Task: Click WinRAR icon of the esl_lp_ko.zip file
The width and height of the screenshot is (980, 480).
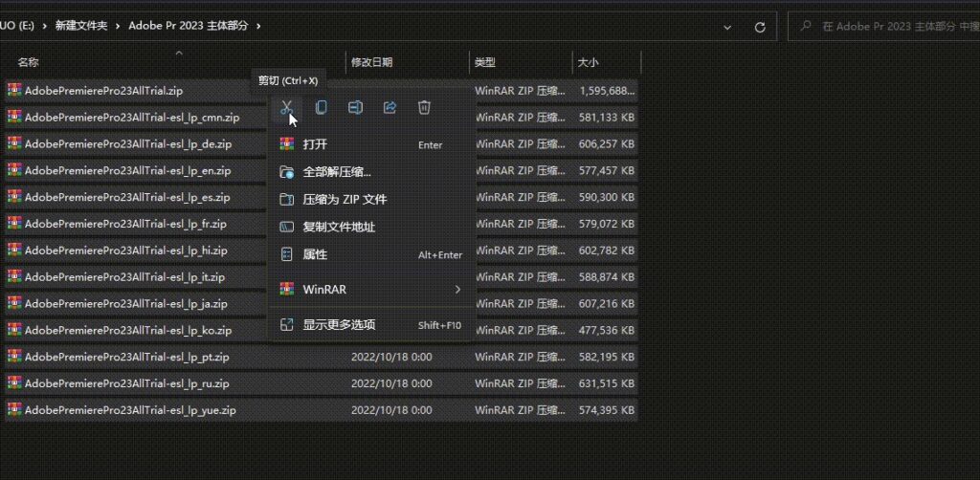Action: [x=14, y=330]
